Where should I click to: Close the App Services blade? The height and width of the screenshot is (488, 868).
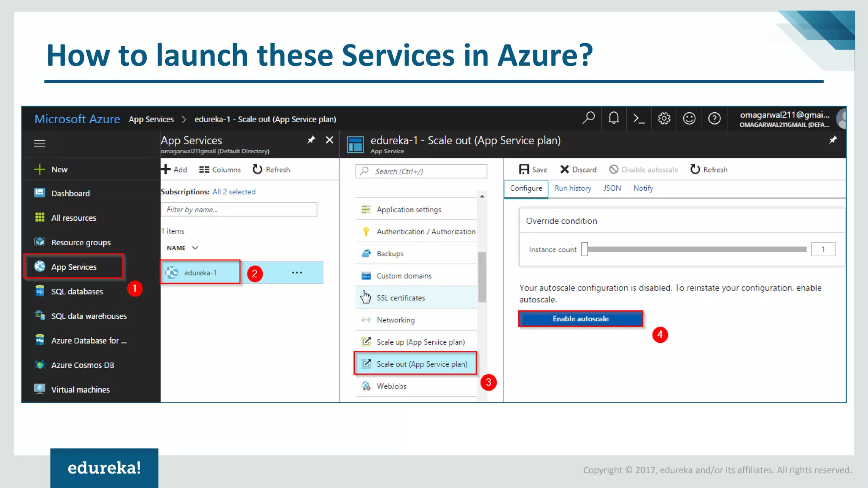coord(329,140)
